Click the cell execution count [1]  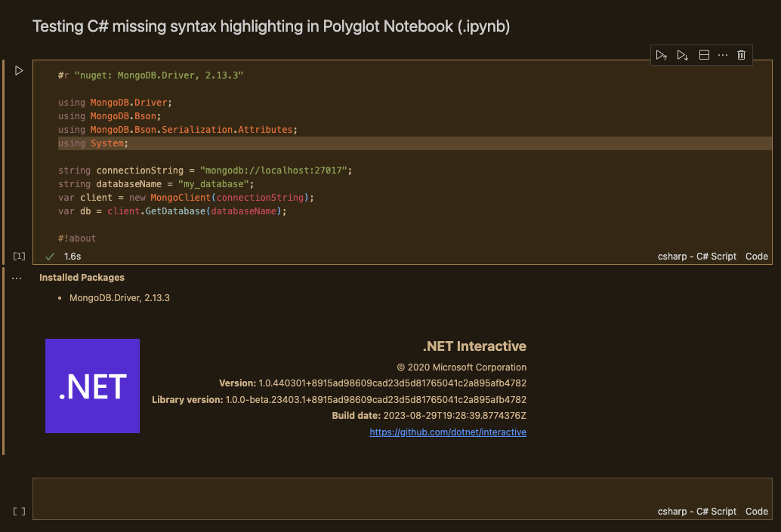[19, 256]
